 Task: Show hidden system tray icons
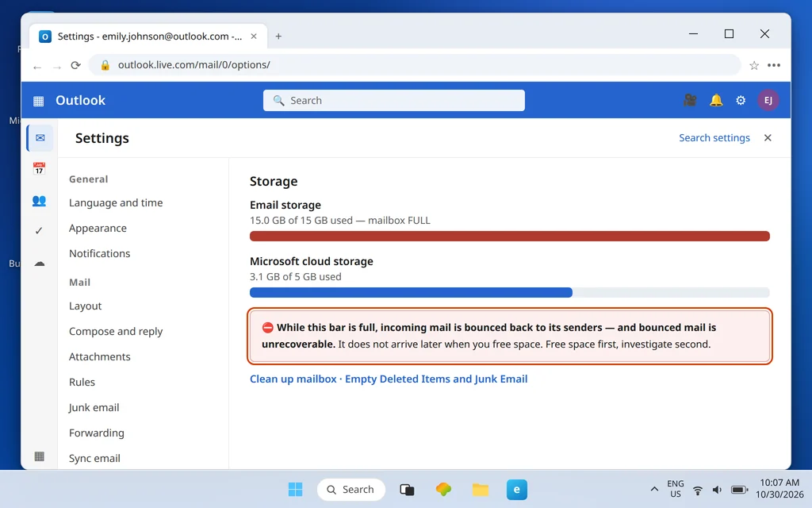[654, 489]
